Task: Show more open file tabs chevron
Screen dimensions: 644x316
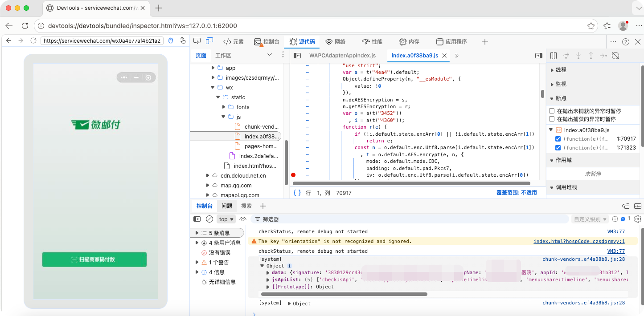Action: tap(457, 56)
